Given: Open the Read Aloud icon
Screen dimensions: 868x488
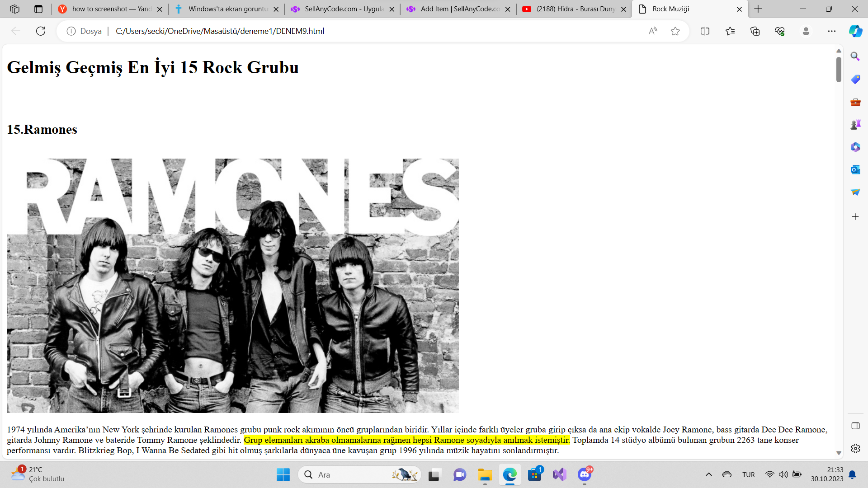Looking at the screenshot, I should pos(652,31).
